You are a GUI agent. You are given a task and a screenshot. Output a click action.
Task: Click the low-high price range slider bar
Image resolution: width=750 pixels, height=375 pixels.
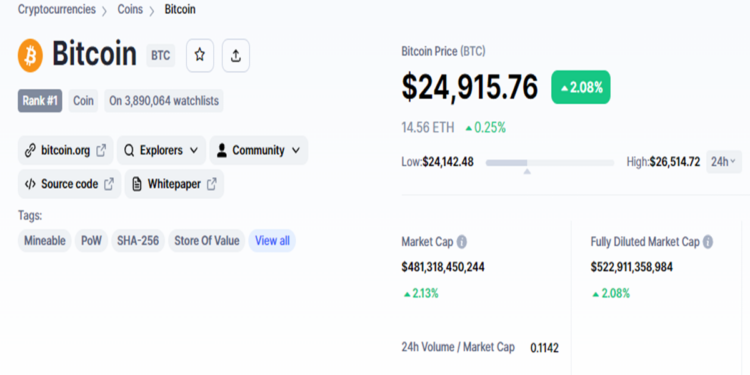coord(550,163)
